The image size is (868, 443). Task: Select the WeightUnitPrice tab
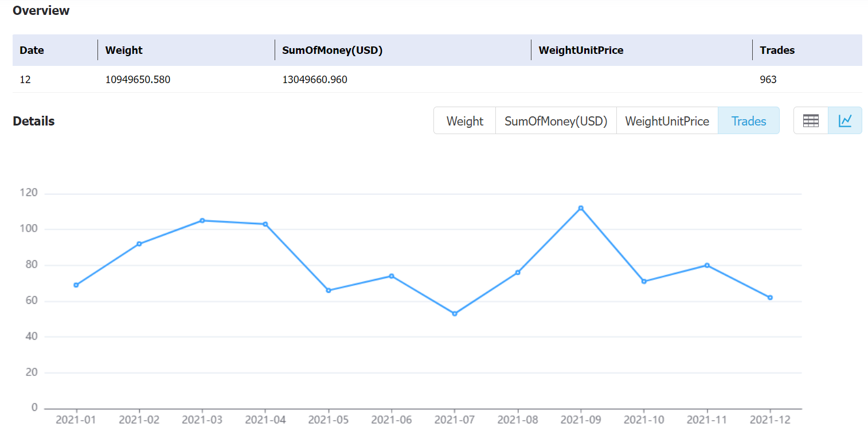point(667,121)
